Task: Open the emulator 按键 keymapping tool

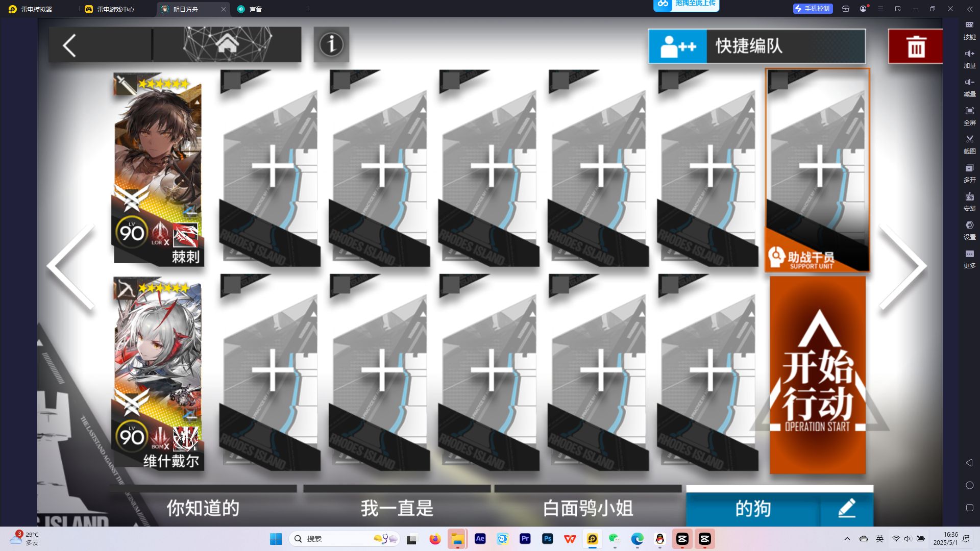Action: click(x=969, y=31)
